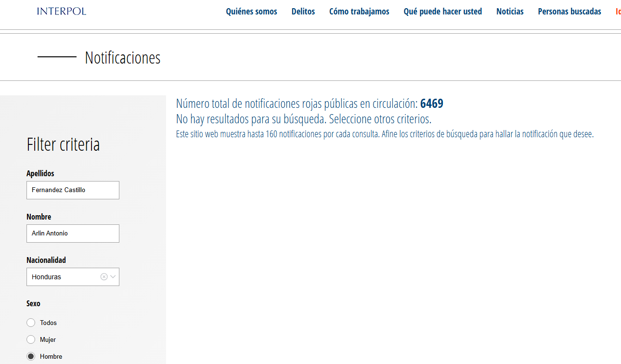Open the Personas buscadas menu
Image resolution: width=621 pixels, height=364 pixels.
point(569,12)
